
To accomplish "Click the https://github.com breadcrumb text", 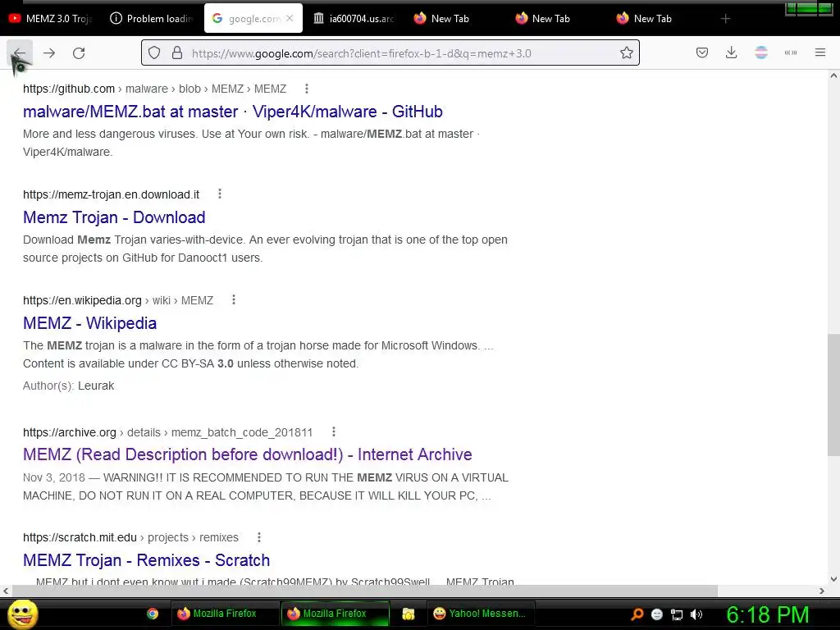I will [x=69, y=89].
